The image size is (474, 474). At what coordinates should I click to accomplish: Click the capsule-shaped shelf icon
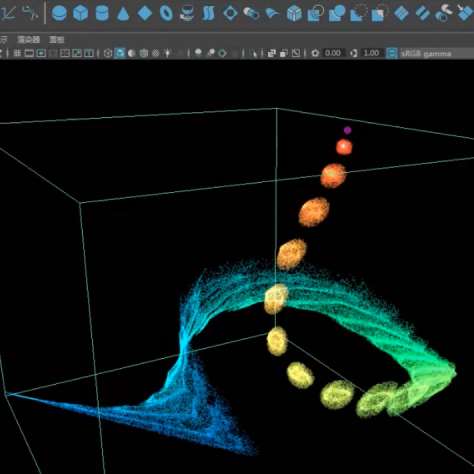click(x=251, y=13)
